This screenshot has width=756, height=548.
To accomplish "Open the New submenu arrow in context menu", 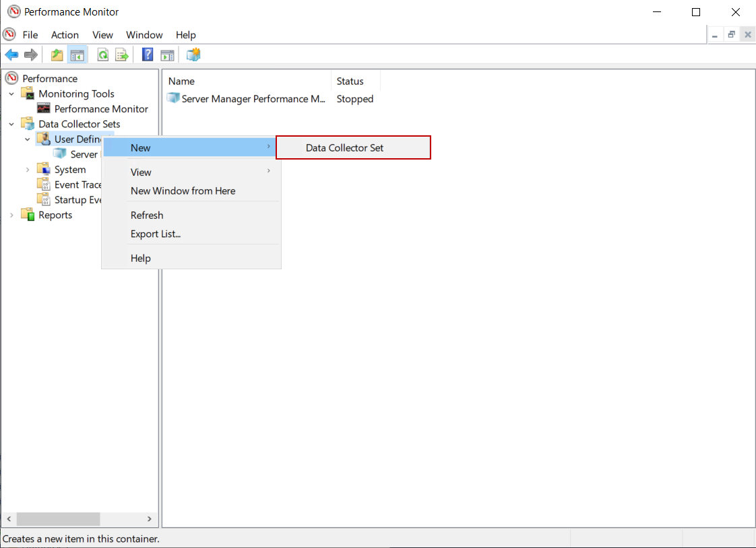I will (269, 146).
